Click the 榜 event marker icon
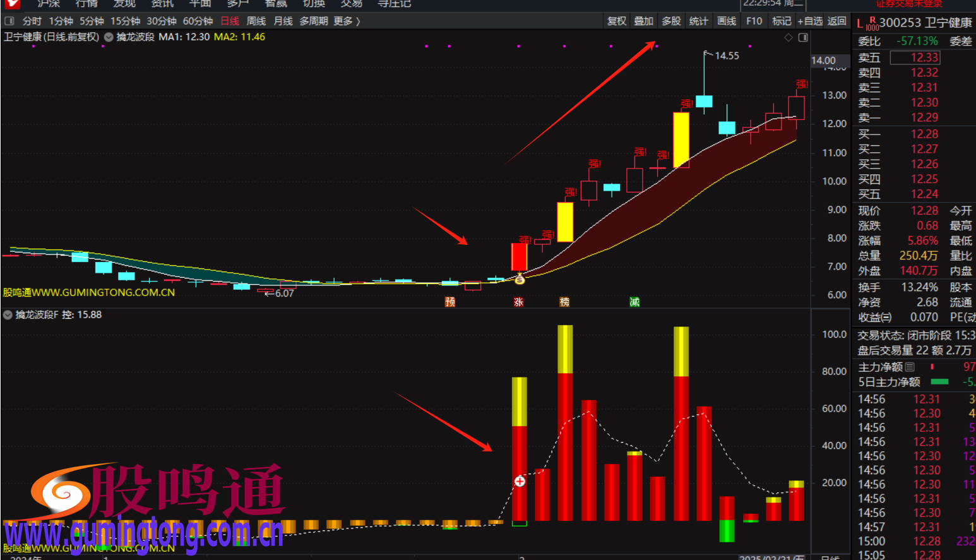This screenshot has height=560, width=976. coord(564,302)
